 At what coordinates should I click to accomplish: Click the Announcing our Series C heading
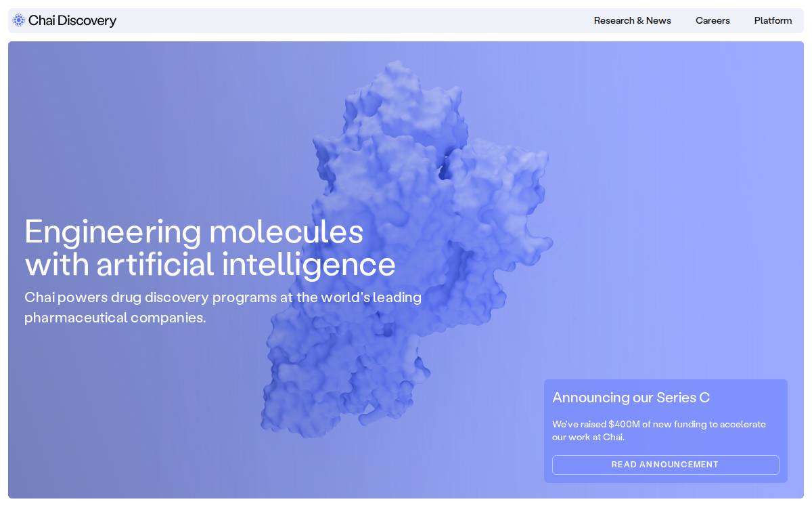click(x=631, y=398)
